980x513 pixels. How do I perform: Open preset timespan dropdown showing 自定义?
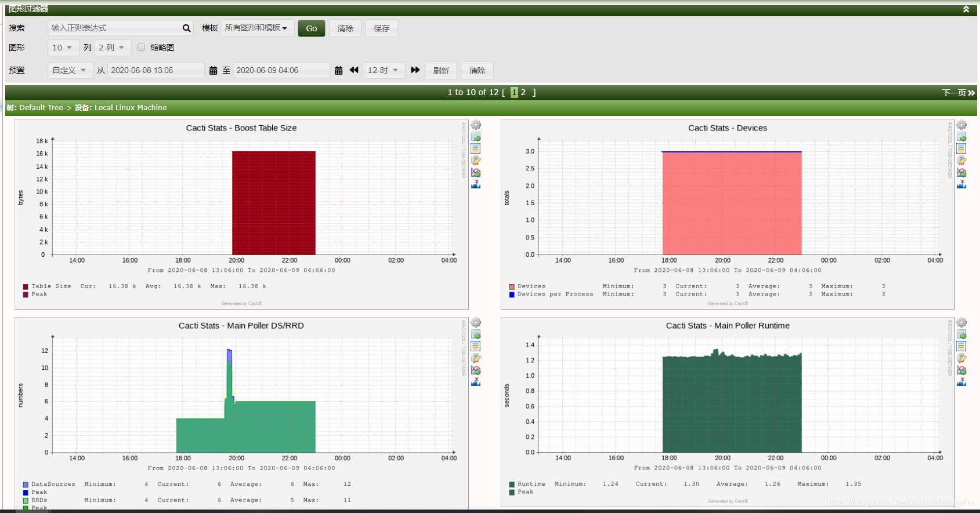(x=70, y=70)
